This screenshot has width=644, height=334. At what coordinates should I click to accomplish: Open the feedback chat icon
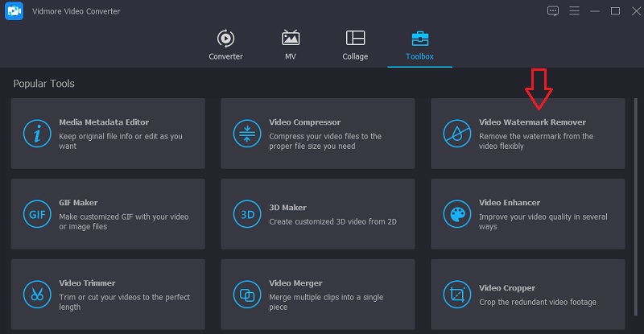click(553, 10)
